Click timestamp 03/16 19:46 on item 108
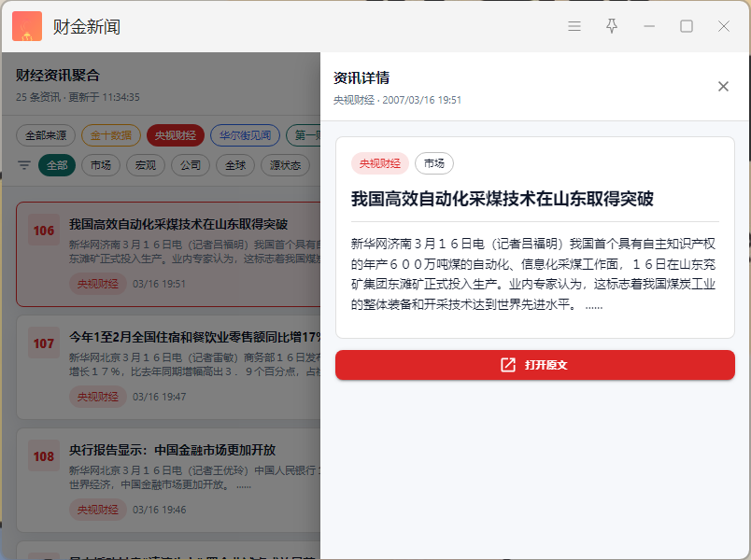This screenshot has height=560, width=751. [159, 510]
